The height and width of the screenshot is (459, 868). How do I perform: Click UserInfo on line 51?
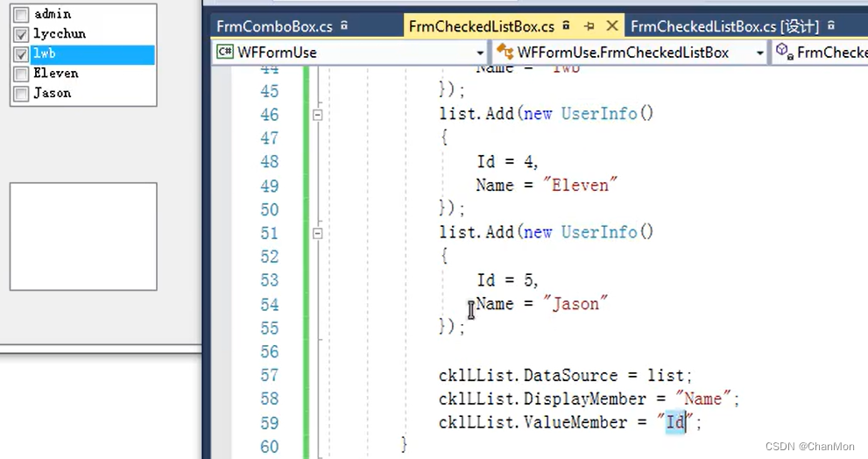pos(599,232)
